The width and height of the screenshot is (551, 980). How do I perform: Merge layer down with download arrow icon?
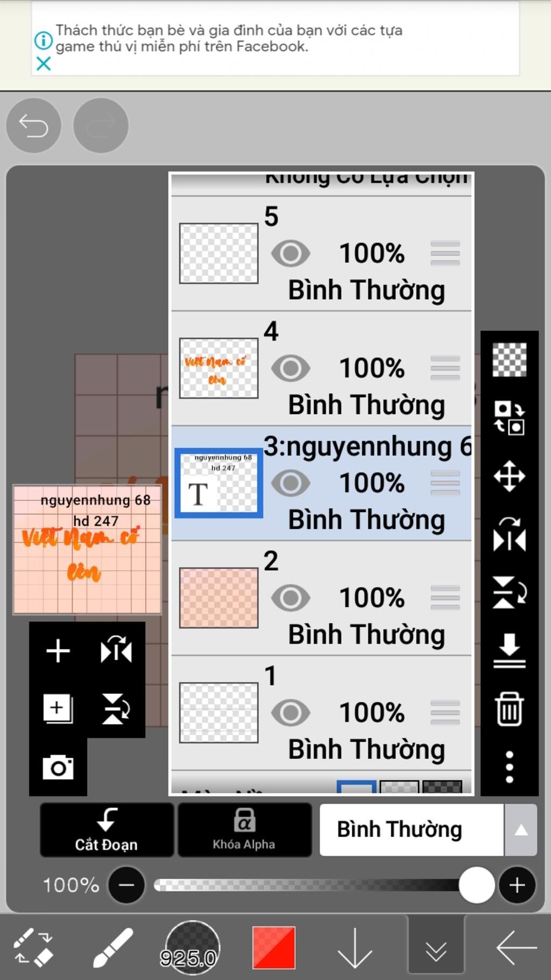click(x=509, y=650)
